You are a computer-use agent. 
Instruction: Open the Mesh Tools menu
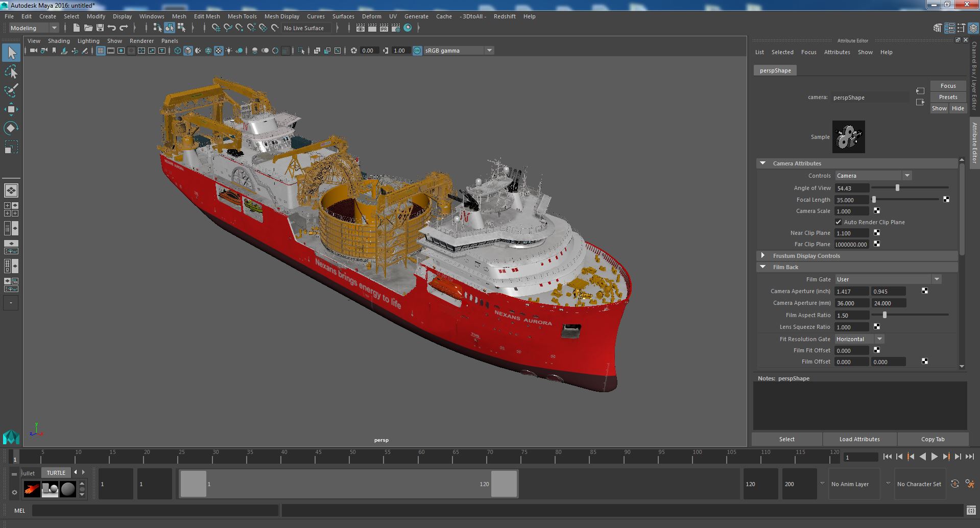242,16
